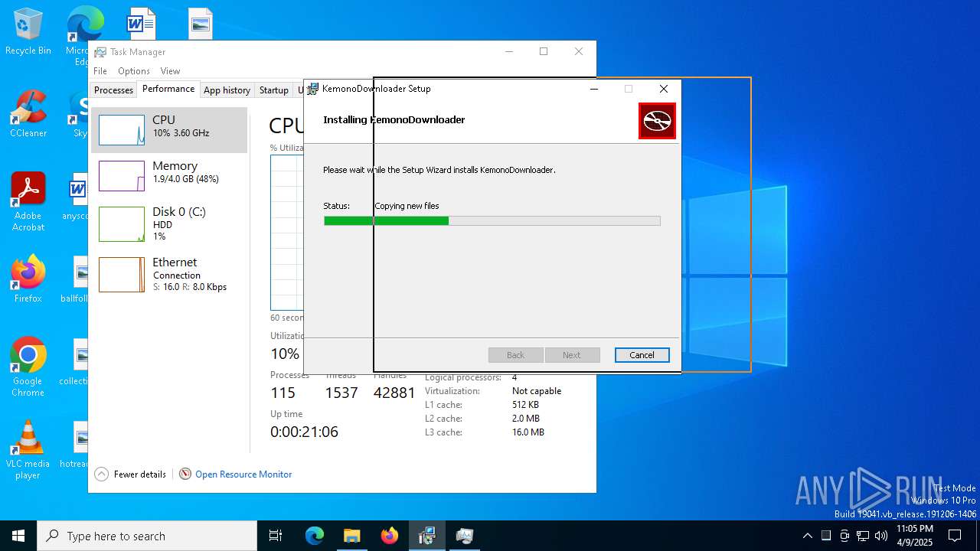This screenshot has height=551, width=980.
Task: Click the Processes value 115
Action: point(283,393)
